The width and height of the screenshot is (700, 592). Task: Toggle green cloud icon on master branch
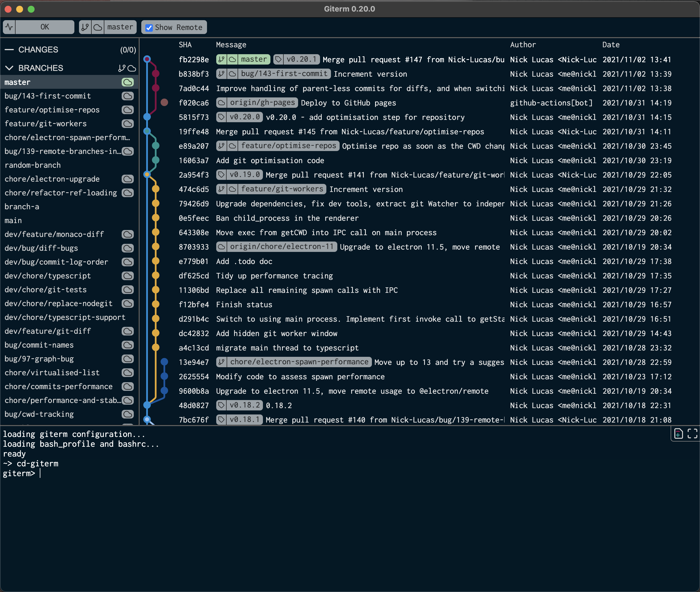128,82
